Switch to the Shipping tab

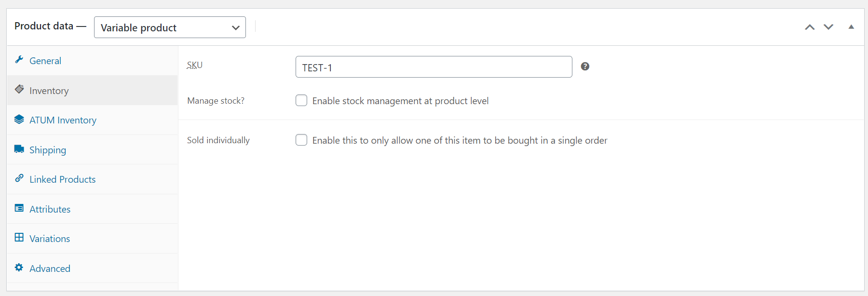[48, 149]
